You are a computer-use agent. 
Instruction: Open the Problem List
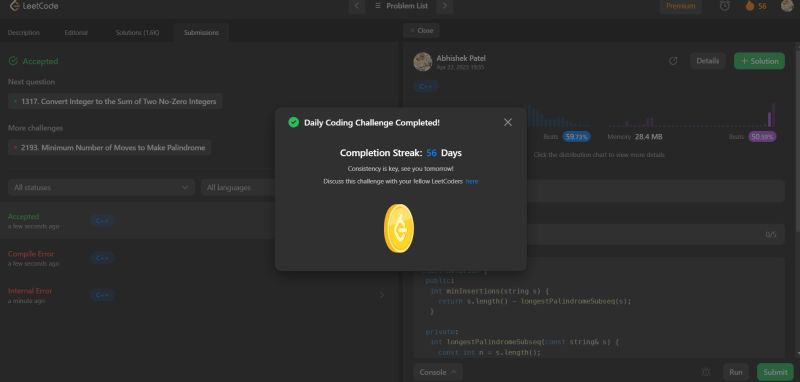pos(401,6)
